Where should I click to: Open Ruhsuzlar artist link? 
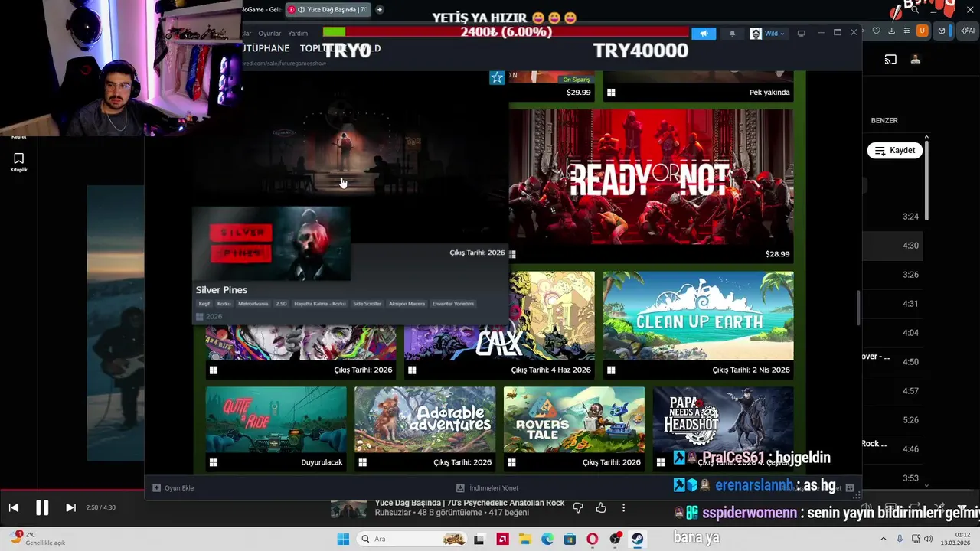[391, 512]
